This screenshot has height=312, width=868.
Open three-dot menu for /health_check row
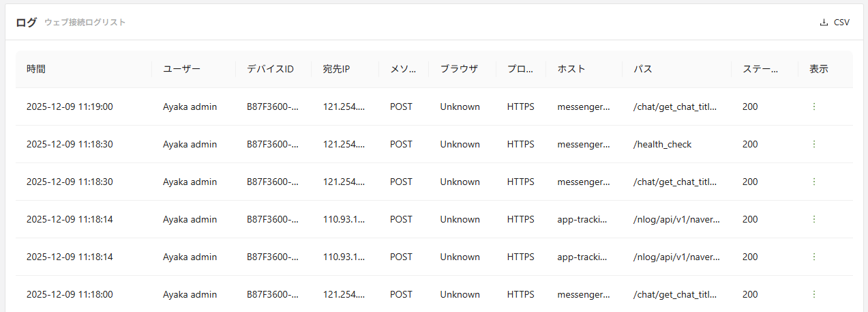click(814, 145)
